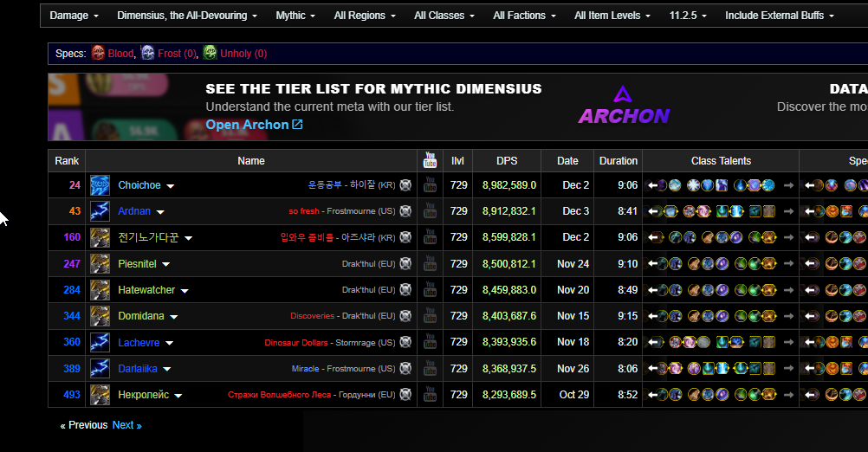Open Ardnan's character link
The width and height of the screenshot is (868, 452).
click(x=134, y=211)
